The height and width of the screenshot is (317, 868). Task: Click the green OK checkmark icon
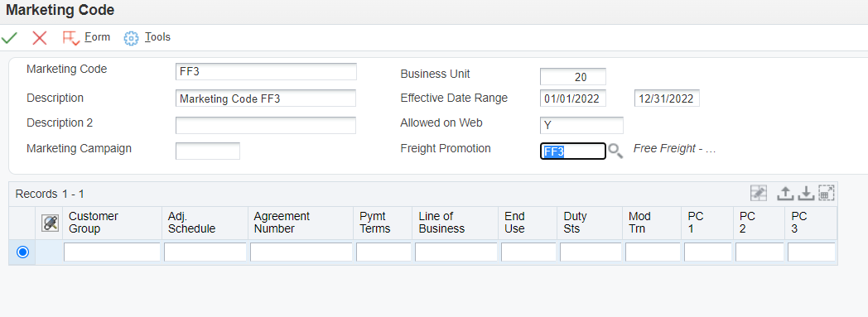(9, 37)
